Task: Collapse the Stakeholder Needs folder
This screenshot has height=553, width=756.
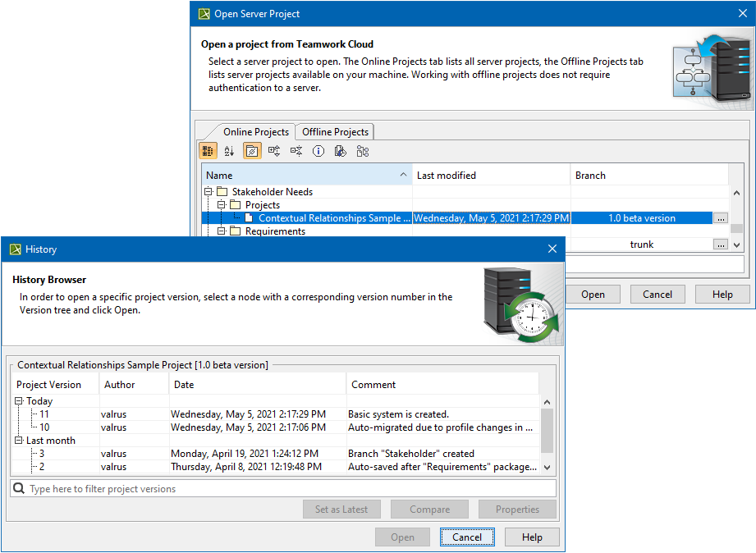Action: [x=208, y=191]
